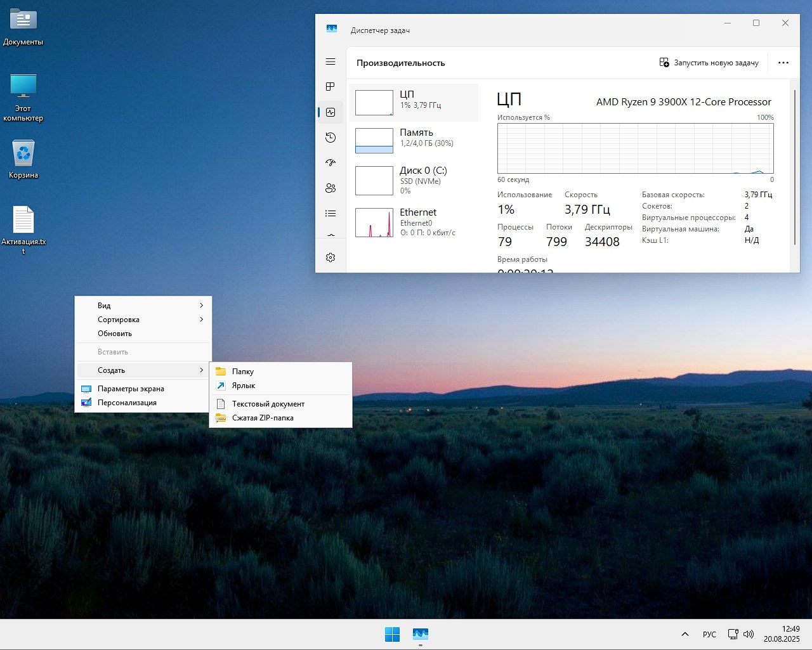
Task: Click the Task Manager vertical scrollbar
Action: pyautogui.click(x=795, y=168)
